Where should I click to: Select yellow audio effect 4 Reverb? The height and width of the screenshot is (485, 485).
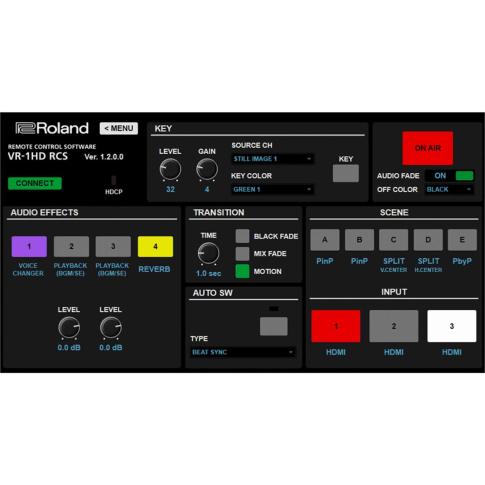(x=155, y=246)
